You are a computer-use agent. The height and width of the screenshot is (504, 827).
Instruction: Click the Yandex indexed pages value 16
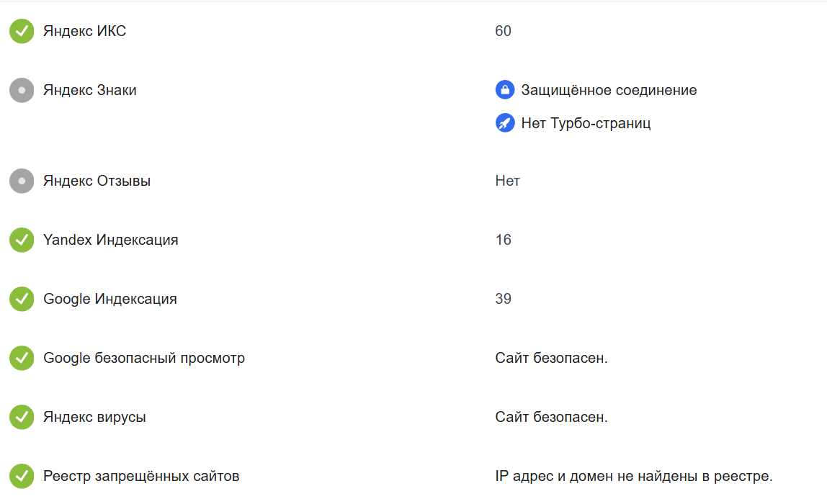503,240
